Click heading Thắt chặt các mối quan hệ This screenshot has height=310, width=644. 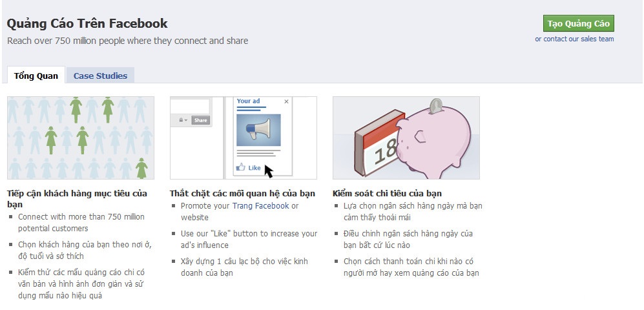(242, 193)
